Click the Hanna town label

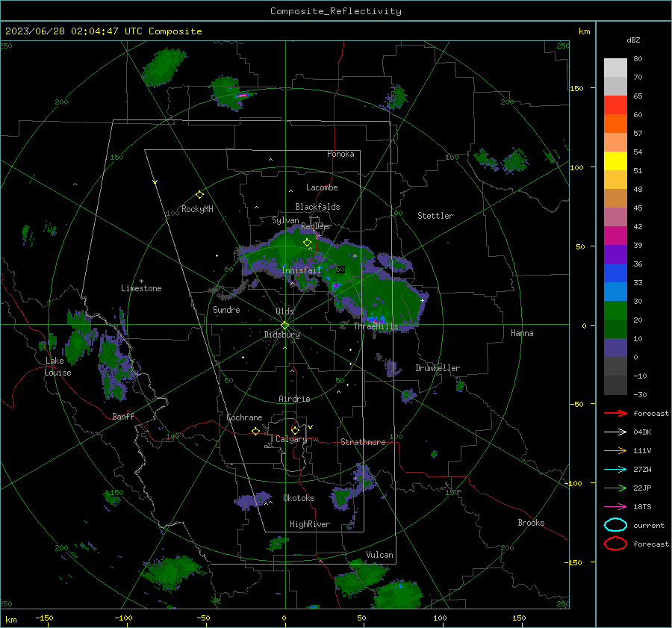(522, 333)
